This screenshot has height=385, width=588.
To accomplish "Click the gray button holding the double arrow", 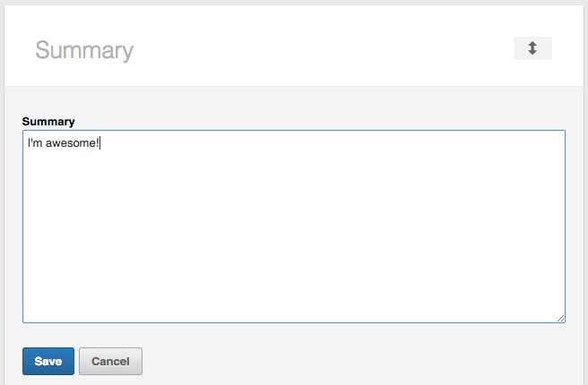I will click(532, 48).
